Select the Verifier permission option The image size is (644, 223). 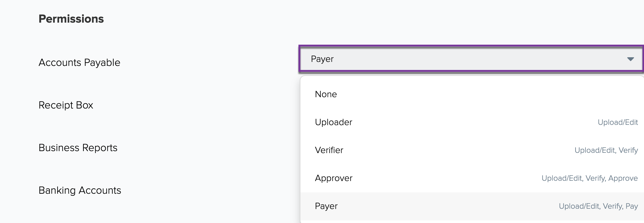[x=329, y=150]
